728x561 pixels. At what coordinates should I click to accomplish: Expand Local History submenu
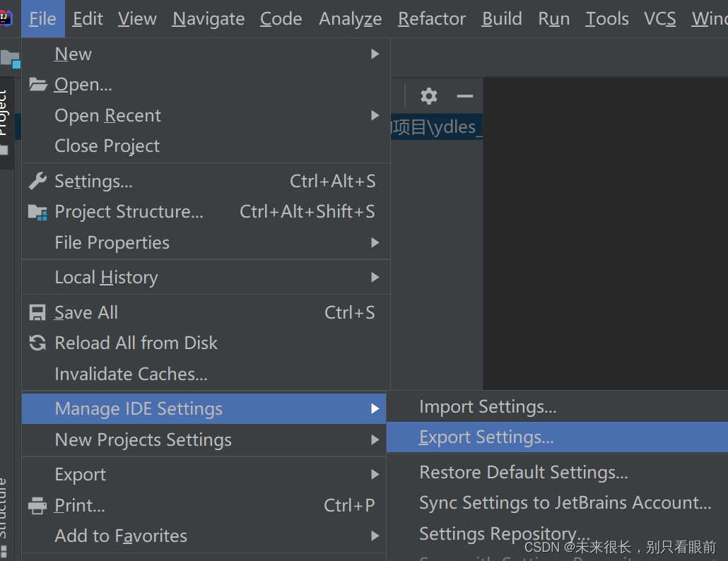coord(206,277)
